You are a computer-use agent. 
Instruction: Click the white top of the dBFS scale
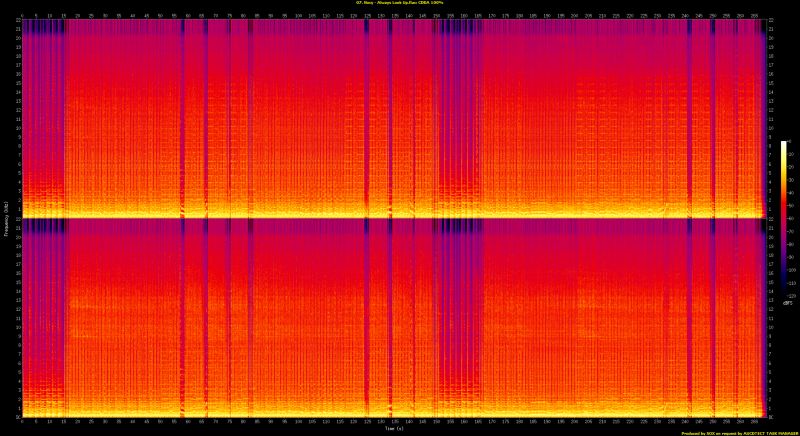784,144
